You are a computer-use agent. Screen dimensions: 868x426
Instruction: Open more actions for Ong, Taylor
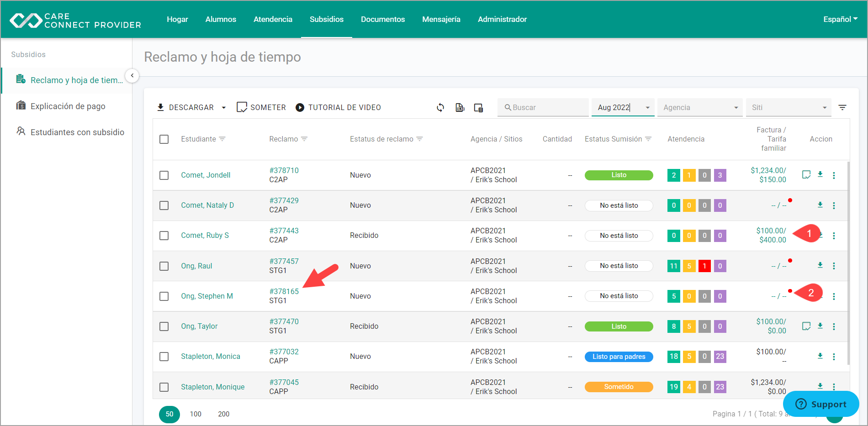click(834, 326)
